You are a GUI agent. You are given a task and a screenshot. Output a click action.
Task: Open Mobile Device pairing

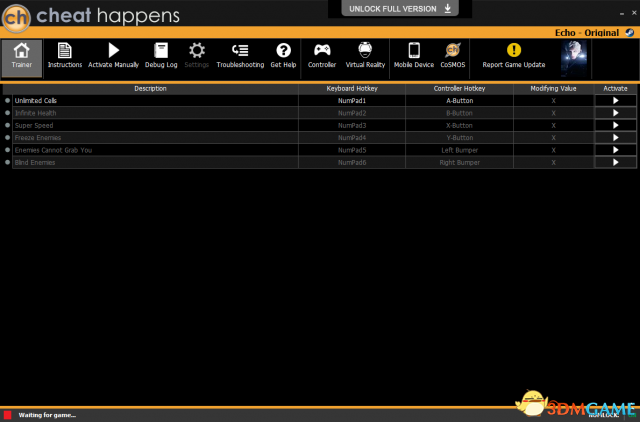[414, 56]
